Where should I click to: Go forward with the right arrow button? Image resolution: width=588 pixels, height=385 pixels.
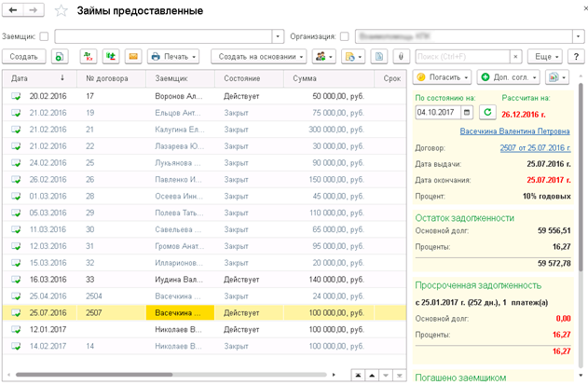click(34, 10)
